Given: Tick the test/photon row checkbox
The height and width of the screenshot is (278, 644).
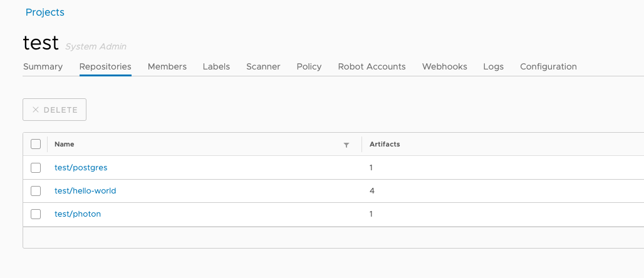Looking at the screenshot, I should pyautogui.click(x=36, y=214).
